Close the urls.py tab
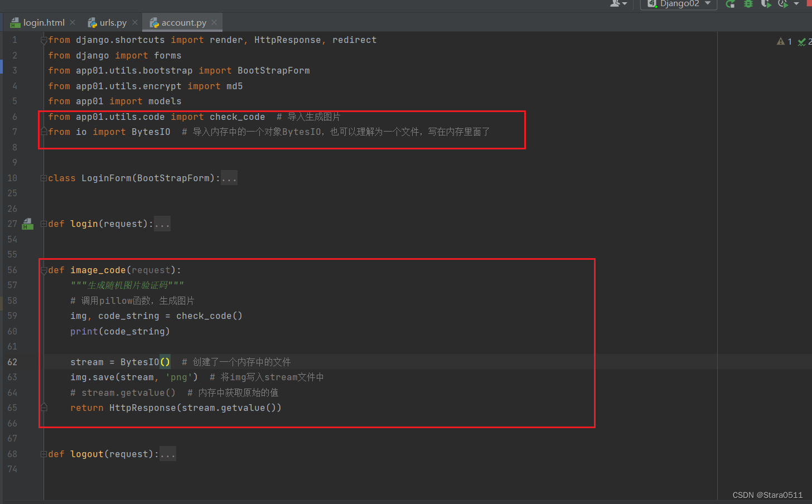The width and height of the screenshot is (812, 504). point(135,22)
